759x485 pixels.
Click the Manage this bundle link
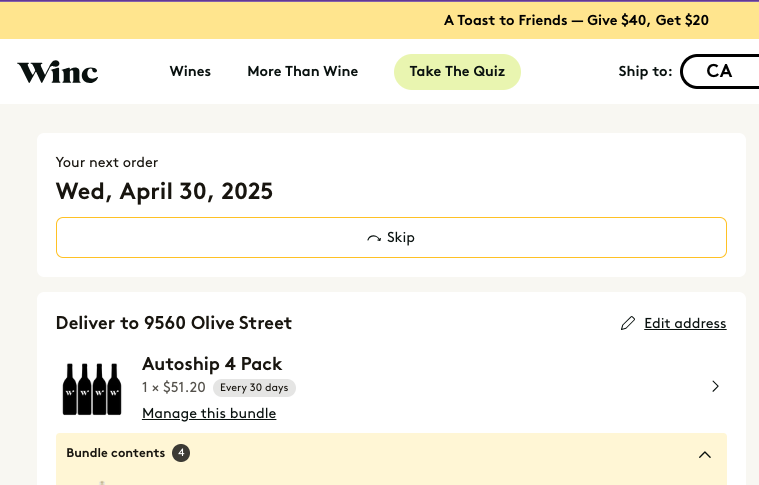click(x=209, y=413)
